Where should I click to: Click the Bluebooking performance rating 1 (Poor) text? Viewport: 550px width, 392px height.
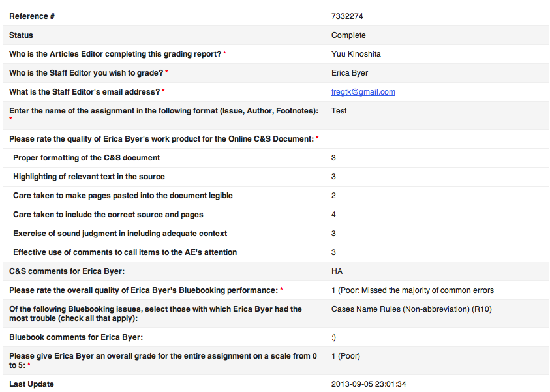[x=412, y=290]
